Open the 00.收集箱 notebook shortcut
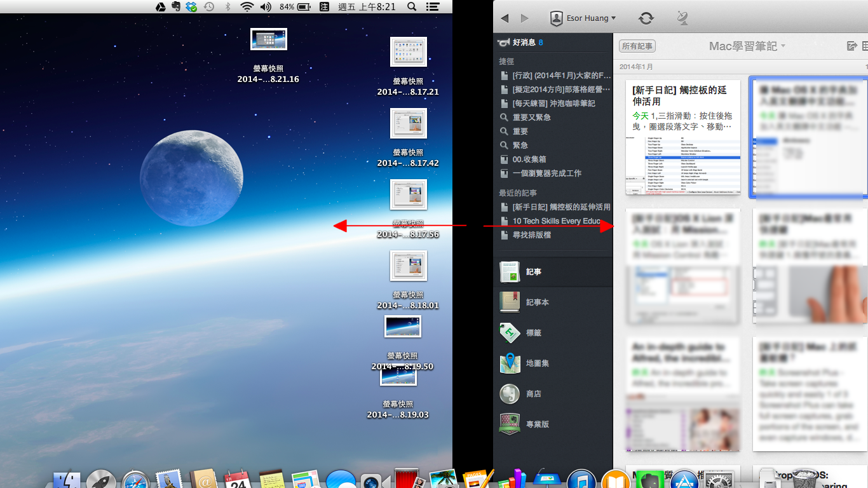 click(x=523, y=159)
